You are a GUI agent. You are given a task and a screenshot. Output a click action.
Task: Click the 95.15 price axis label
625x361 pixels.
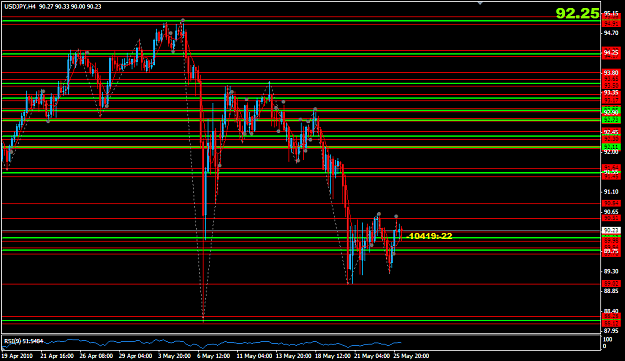click(x=611, y=14)
